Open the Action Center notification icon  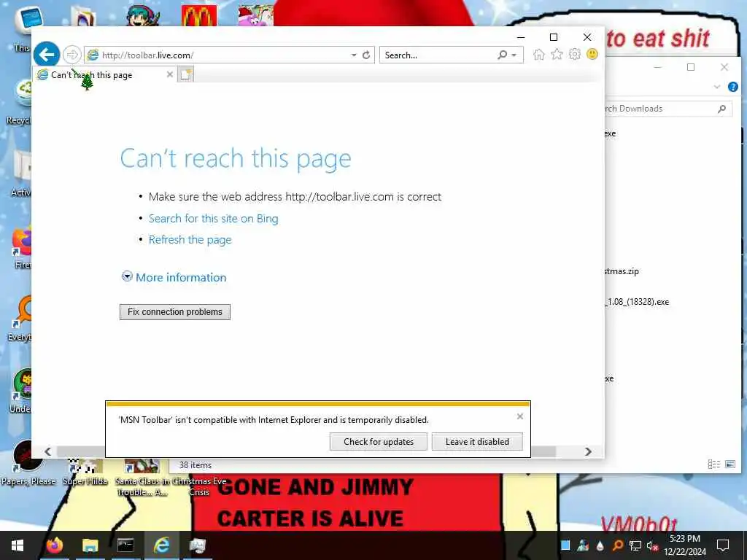tap(723, 545)
